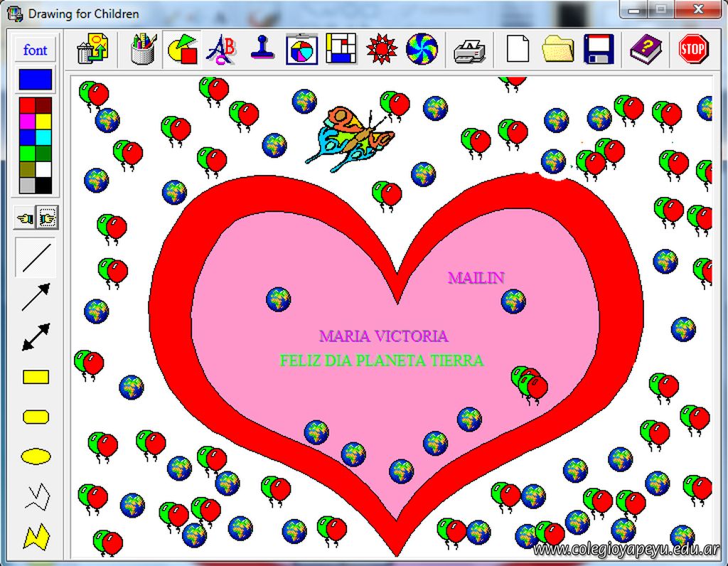Viewport: 728px width, 566px height.
Task: Pick the magenta color swatch
Action: click(x=27, y=121)
